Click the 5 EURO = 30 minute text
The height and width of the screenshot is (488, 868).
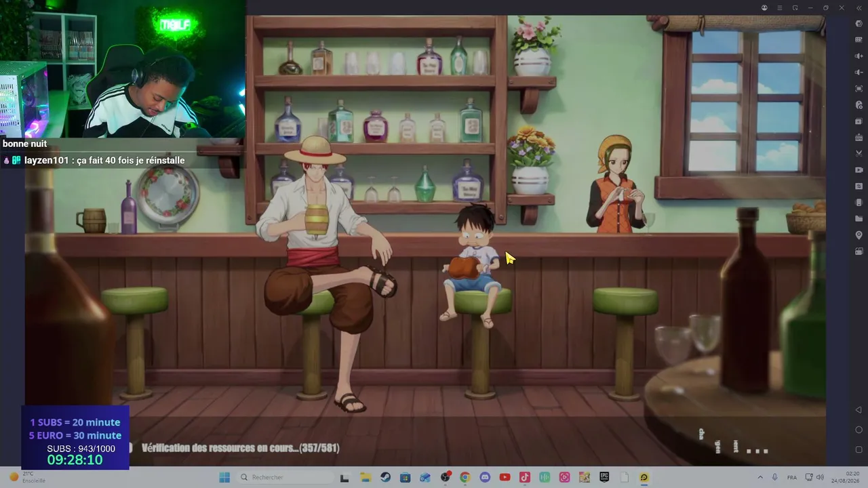click(x=75, y=435)
